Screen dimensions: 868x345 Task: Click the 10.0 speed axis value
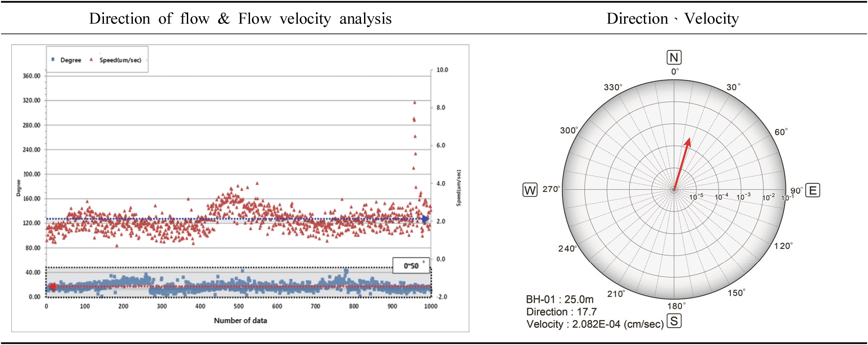coord(442,70)
